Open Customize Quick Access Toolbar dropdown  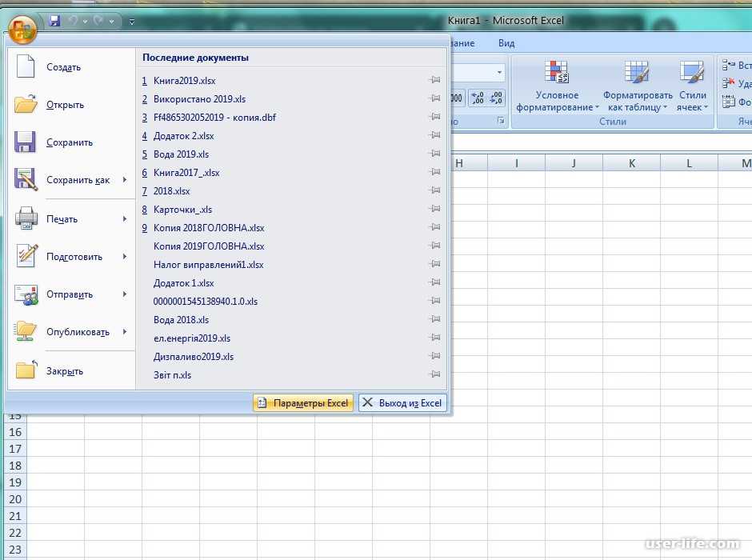pyautogui.click(x=132, y=22)
